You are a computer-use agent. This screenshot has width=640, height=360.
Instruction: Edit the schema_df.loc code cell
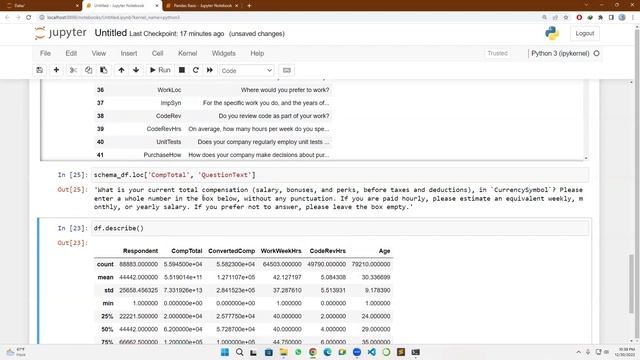tap(340, 175)
